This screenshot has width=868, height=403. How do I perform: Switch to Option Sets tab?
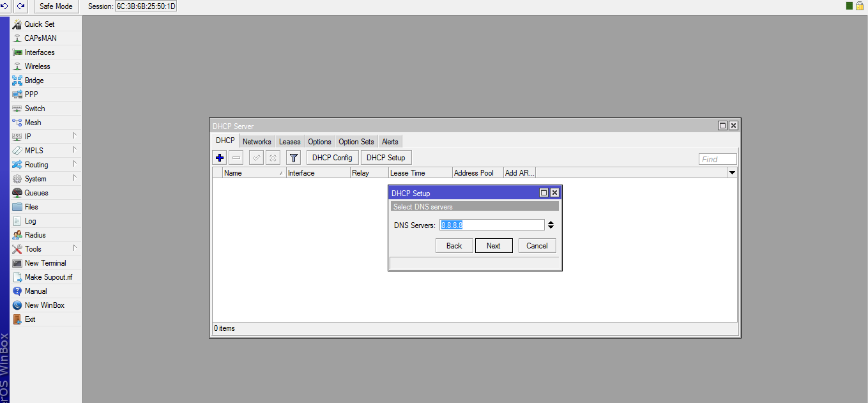356,142
